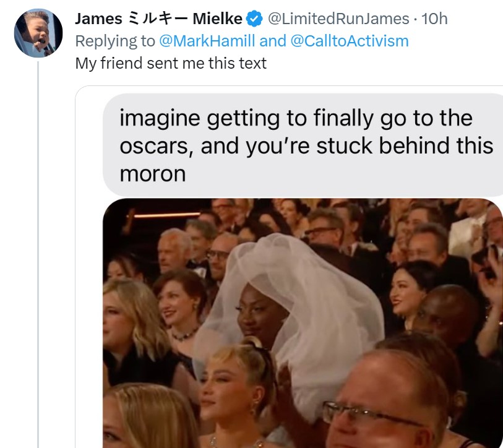
Task: Click the blue verified checkmark badge
Action: click(254, 19)
